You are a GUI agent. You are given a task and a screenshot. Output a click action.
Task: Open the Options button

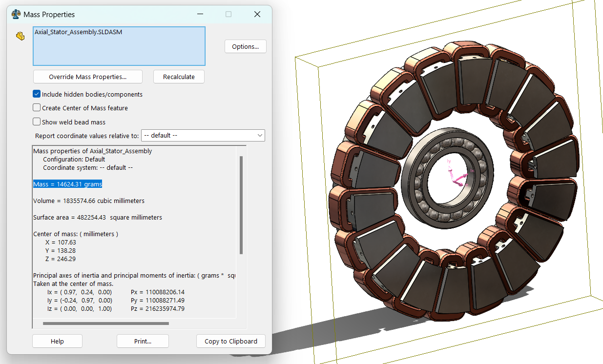[245, 47]
